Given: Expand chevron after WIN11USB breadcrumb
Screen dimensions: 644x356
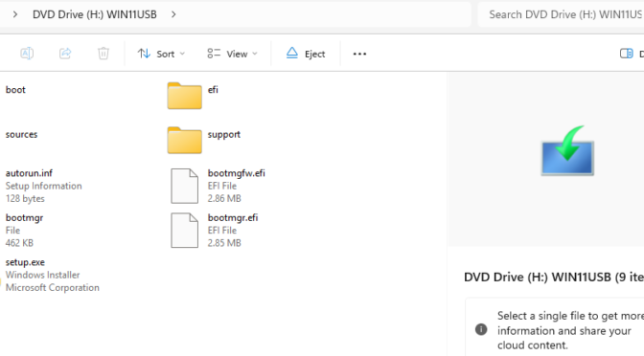Looking at the screenshot, I should 173,14.
